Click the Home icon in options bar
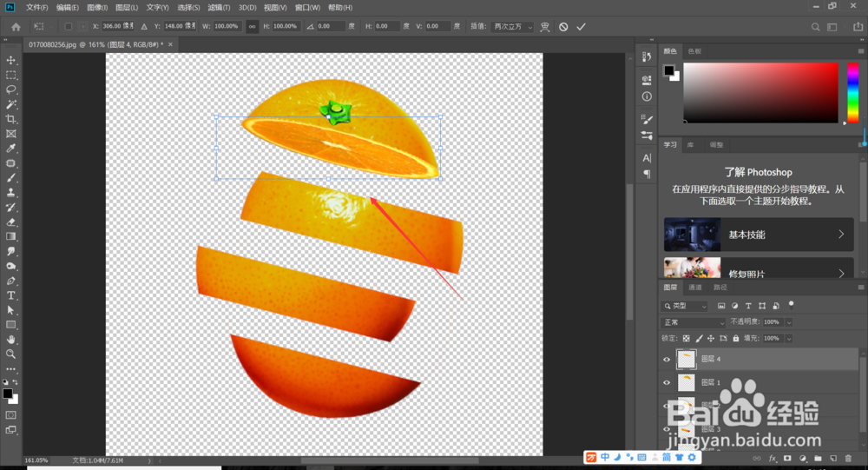Viewport: 868px width, 470px height. pyautogui.click(x=16, y=27)
